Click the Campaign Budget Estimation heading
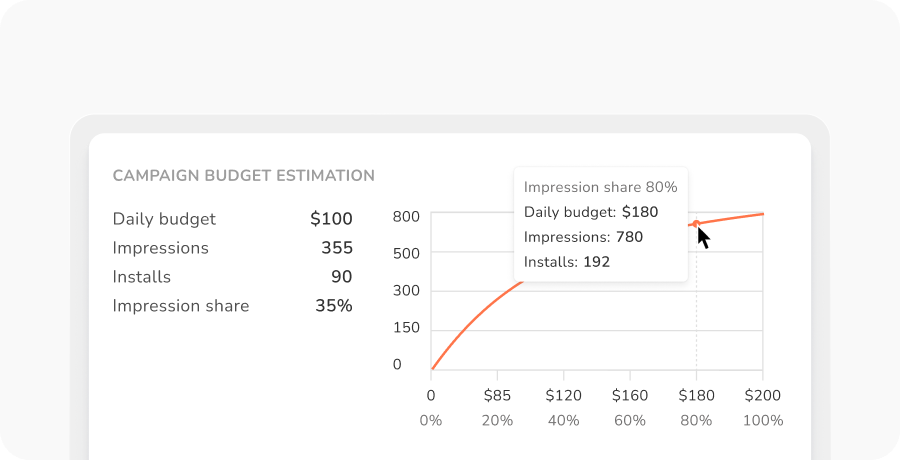This screenshot has height=460, width=900. [x=243, y=176]
